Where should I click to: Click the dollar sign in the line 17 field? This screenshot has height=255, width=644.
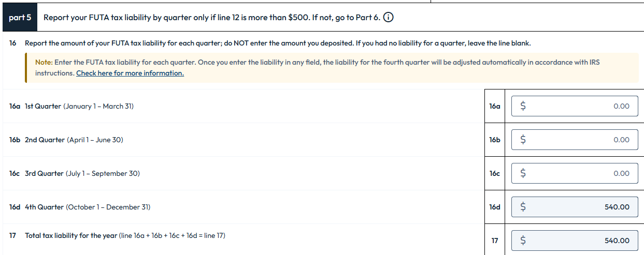point(523,241)
